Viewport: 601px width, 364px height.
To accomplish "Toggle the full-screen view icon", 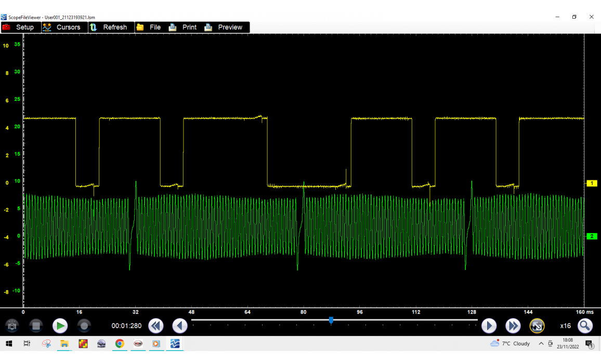I will tap(537, 326).
